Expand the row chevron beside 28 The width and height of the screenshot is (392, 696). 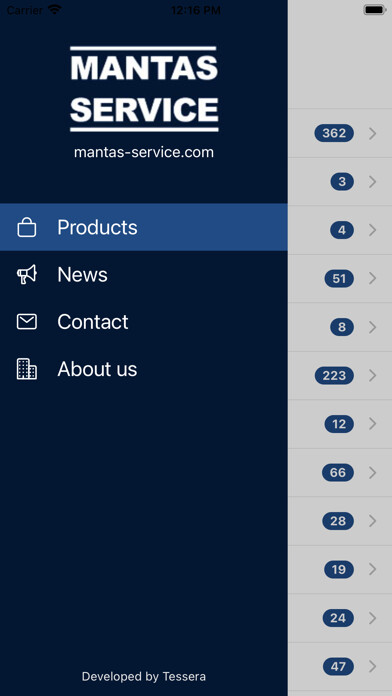pyautogui.click(x=372, y=521)
